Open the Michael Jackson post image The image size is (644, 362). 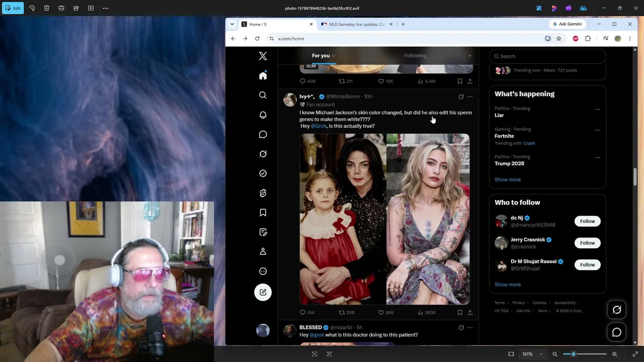pyautogui.click(x=385, y=219)
